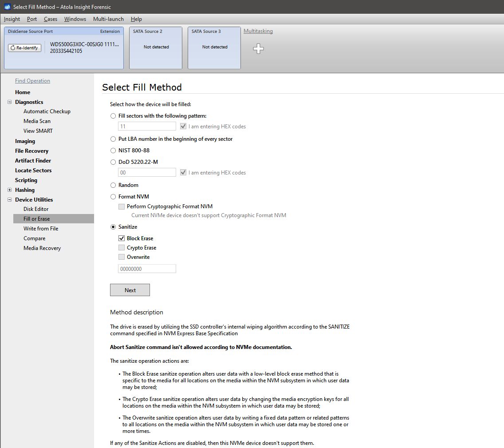This screenshot has height=448, width=504.
Task: Select the Format NVM method
Action: coord(113,197)
